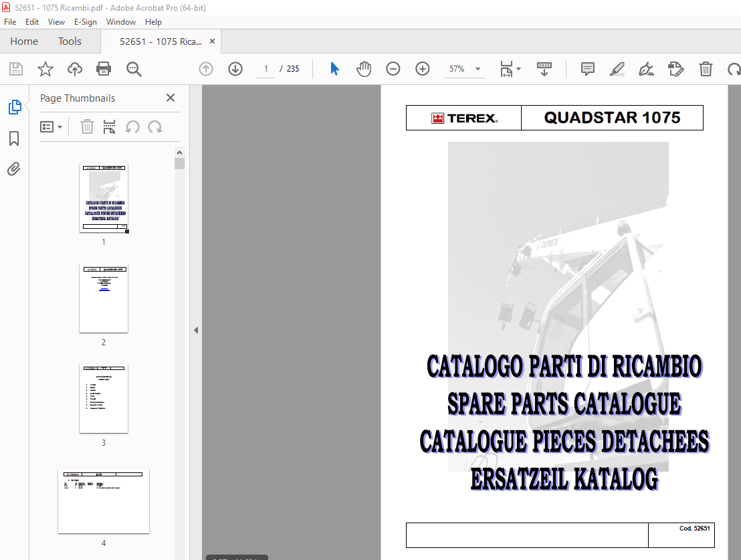Open the File menu

click(10, 22)
